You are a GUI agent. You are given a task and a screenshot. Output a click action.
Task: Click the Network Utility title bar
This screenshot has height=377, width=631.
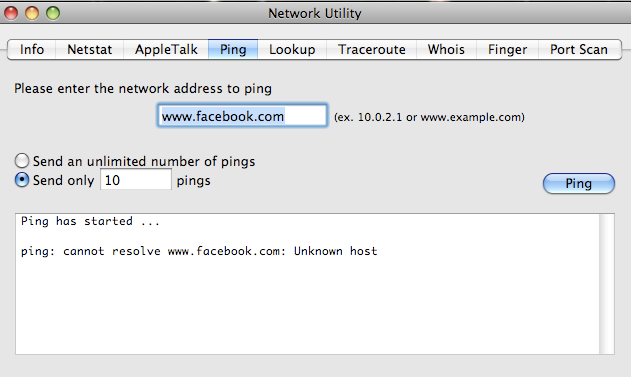(315, 13)
